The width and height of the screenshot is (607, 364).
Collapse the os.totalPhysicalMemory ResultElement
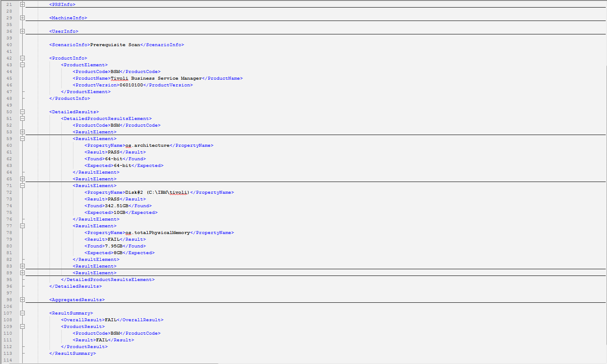tap(22, 226)
